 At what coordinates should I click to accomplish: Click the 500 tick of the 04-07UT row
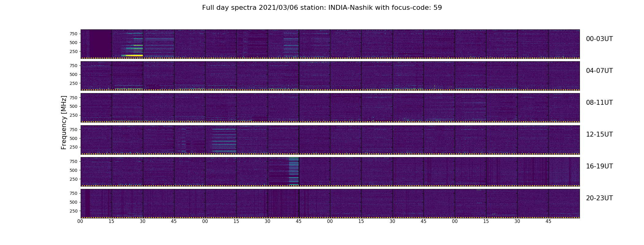74,74
